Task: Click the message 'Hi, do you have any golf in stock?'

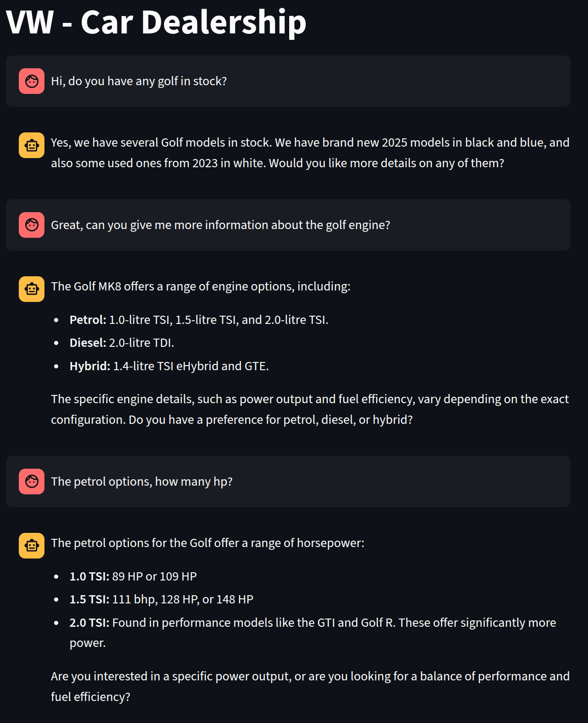Action: point(139,81)
